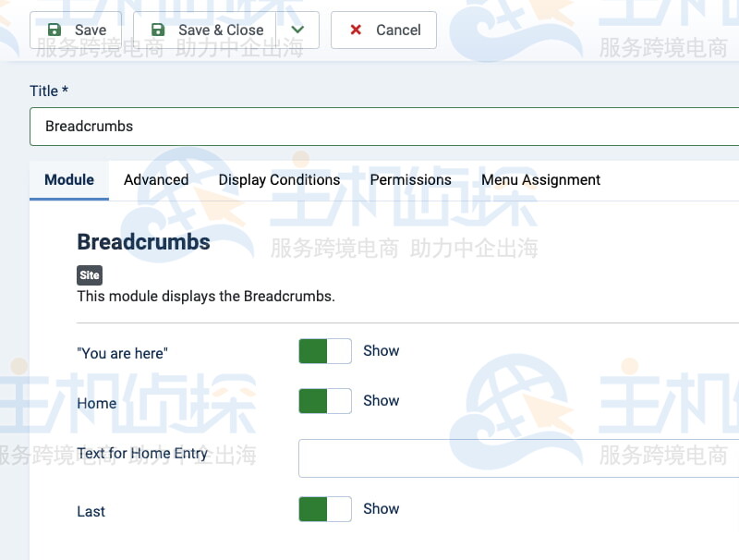Focus the Title input field
The height and width of the screenshot is (560, 739).
(x=384, y=127)
